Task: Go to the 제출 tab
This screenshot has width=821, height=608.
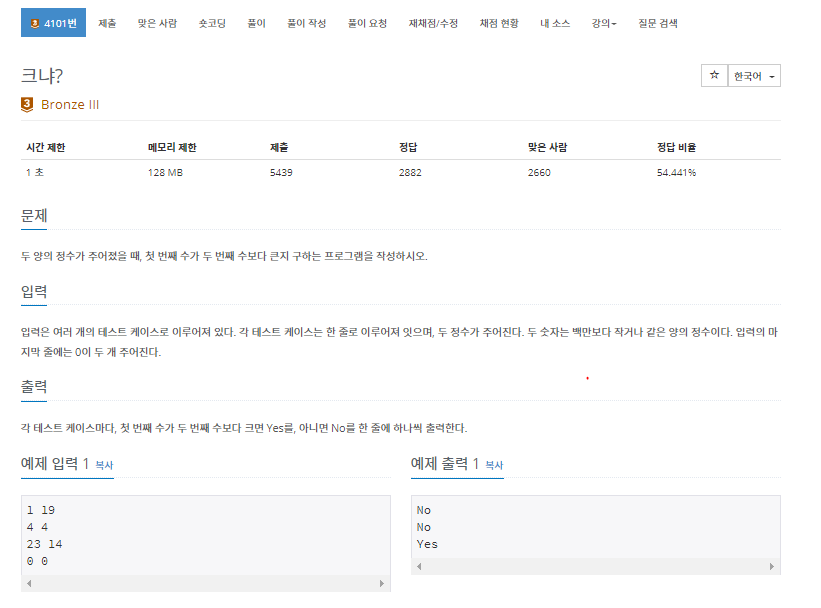Action: point(107,23)
